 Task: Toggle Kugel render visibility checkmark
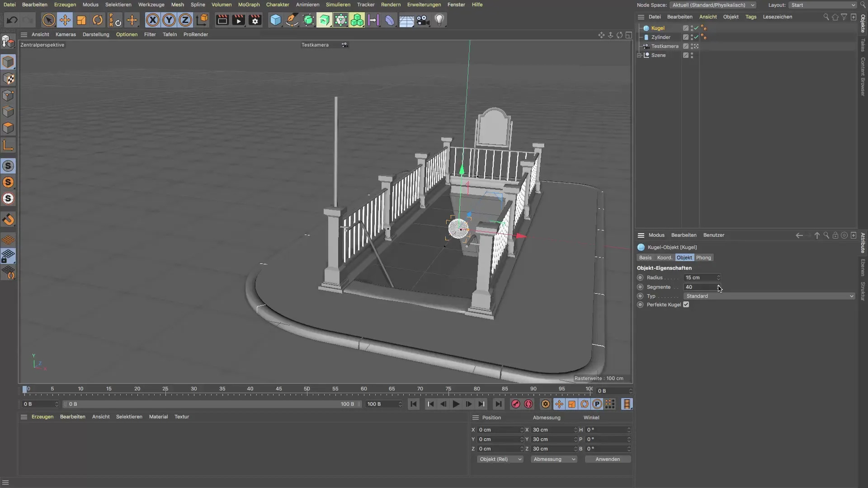(696, 28)
